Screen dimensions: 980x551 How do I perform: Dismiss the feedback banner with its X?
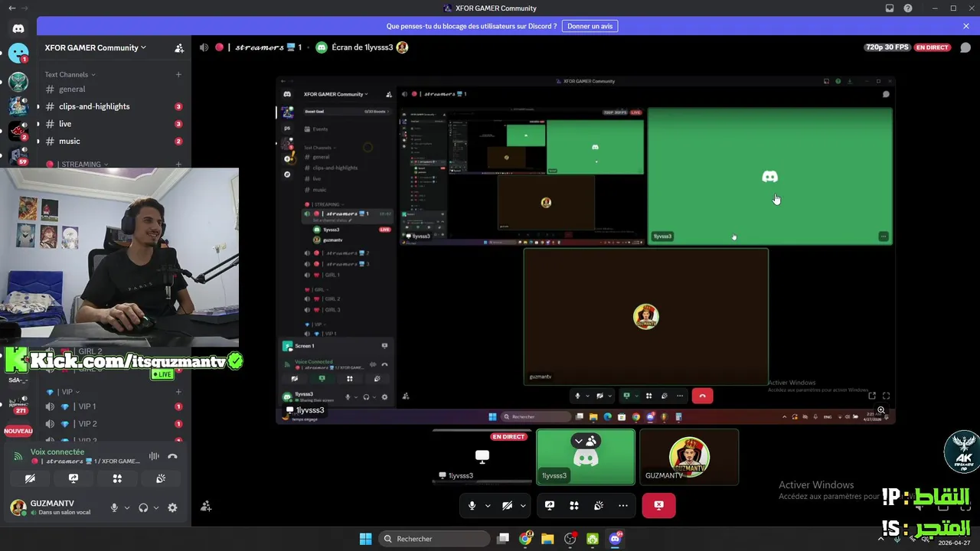tap(966, 26)
